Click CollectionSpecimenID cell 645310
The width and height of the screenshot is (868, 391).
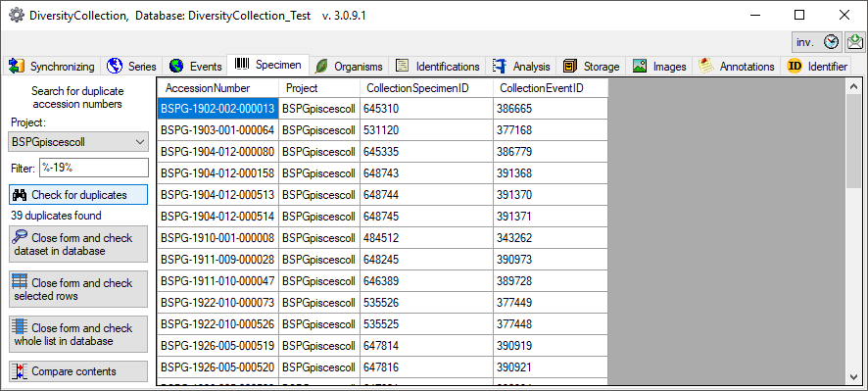[x=426, y=109]
